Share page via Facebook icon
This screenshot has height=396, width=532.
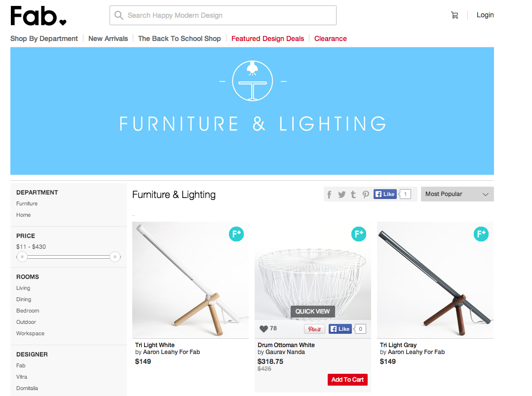pos(329,195)
